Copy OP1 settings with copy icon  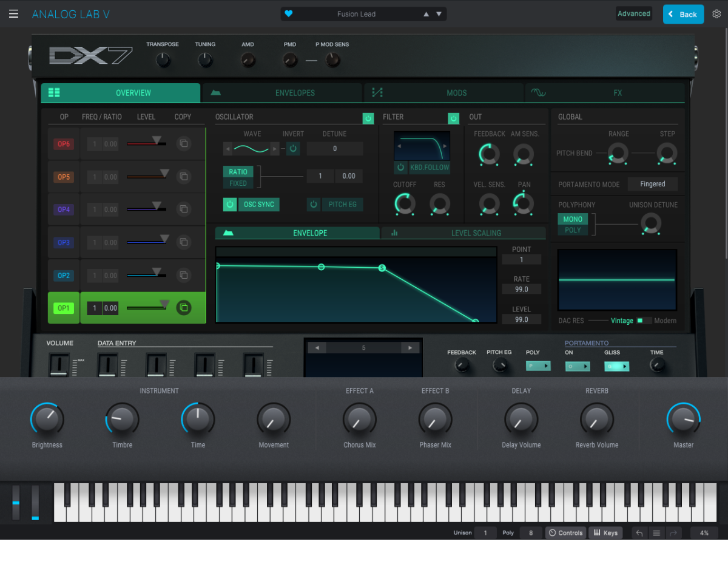click(x=183, y=308)
